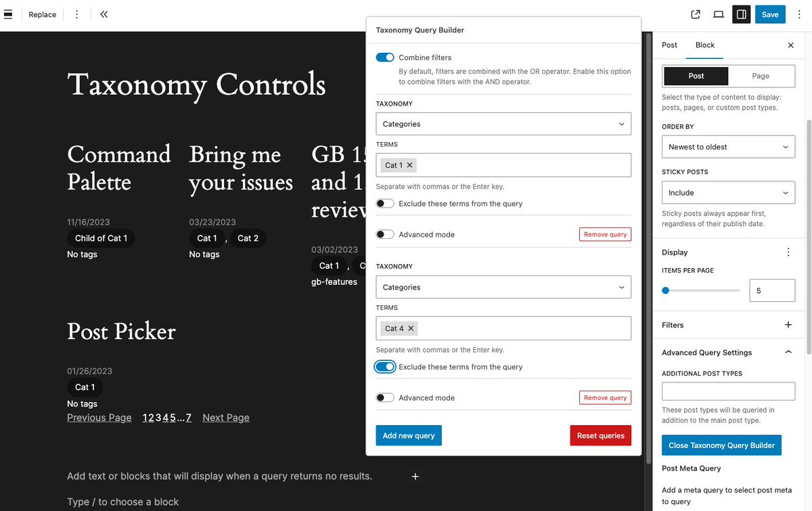Close the settings sidebar

point(790,45)
